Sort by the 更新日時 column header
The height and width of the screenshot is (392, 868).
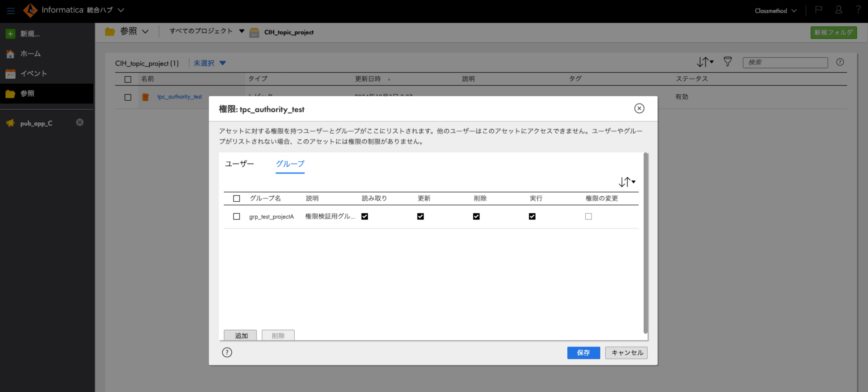point(368,79)
